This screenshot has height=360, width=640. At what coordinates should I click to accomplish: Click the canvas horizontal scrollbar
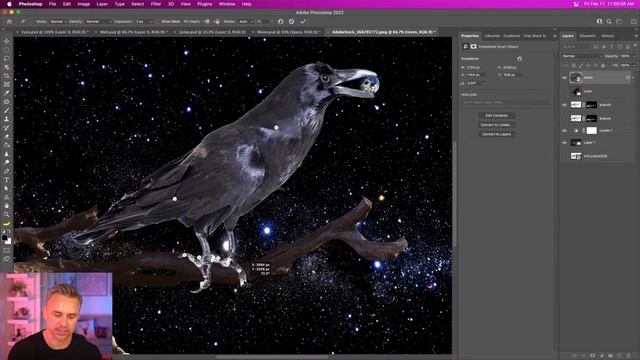coord(271,357)
